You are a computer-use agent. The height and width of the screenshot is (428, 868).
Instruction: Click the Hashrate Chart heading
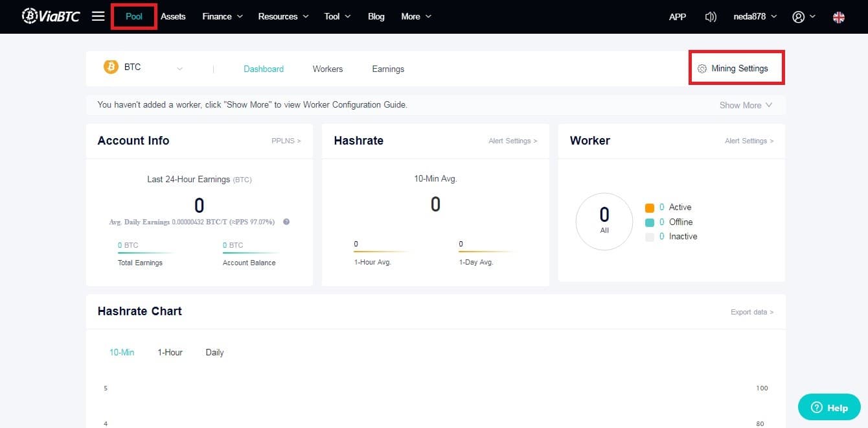pyautogui.click(x=139, y=311)
